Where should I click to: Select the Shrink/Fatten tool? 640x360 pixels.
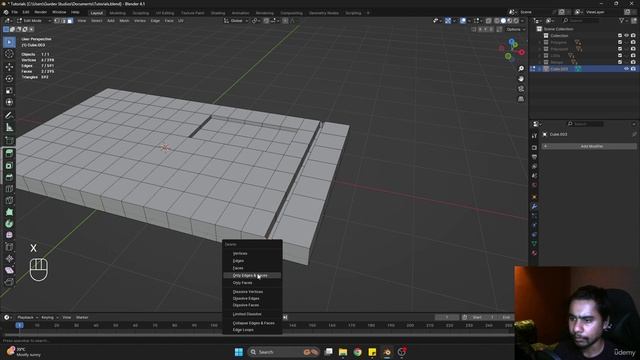click(9, 258)
